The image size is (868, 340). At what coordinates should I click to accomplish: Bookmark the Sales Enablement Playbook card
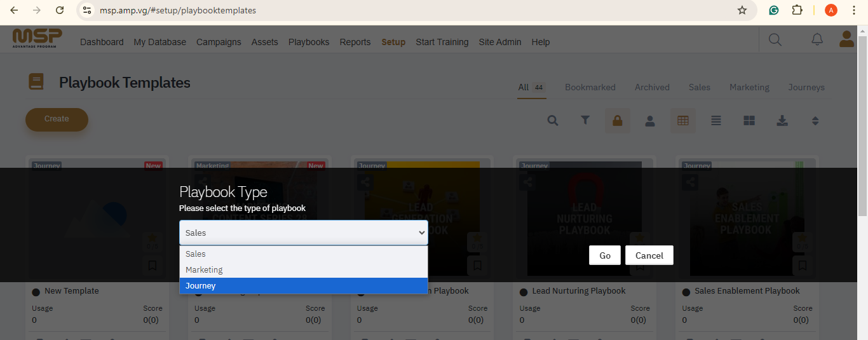click(803, 266)
